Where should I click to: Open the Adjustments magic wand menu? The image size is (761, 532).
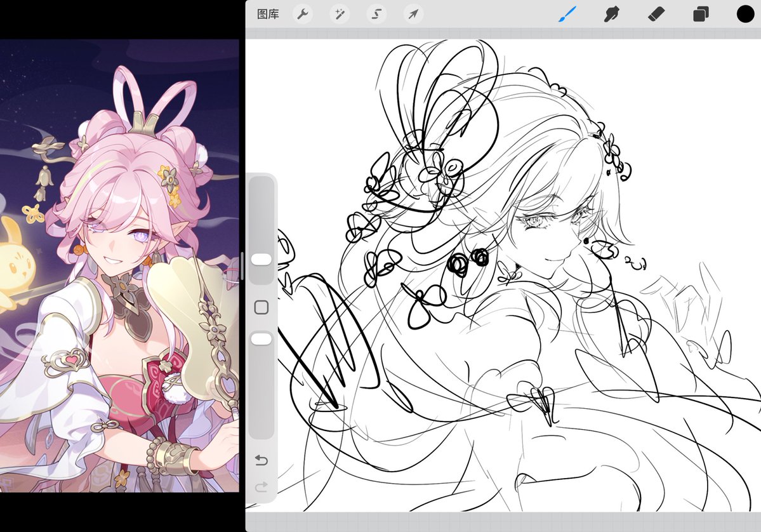tap(340, 14)
